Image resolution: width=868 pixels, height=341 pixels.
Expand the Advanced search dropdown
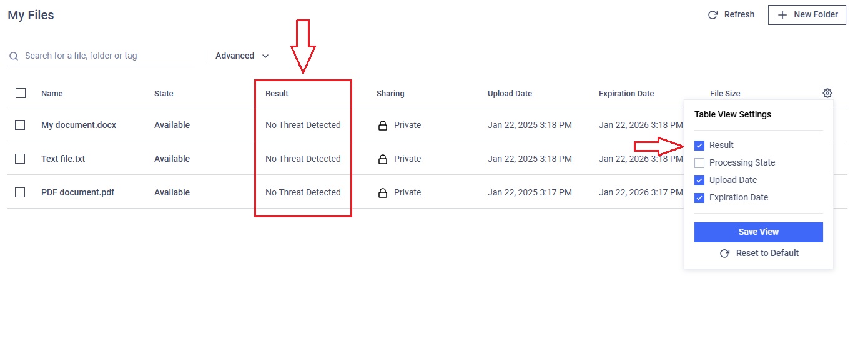[x=242, y=56]
